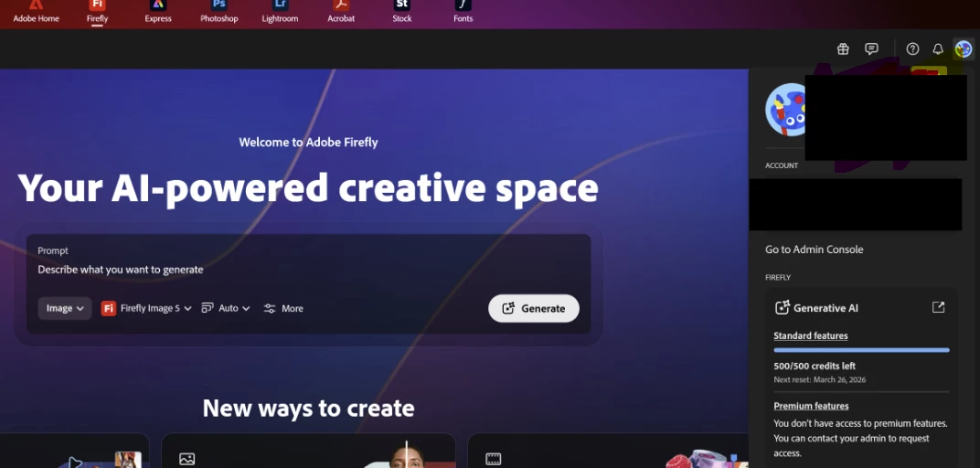The image size is (980, 468).
Task: Open Lightroom from app bar
Action: pos(280,12)
